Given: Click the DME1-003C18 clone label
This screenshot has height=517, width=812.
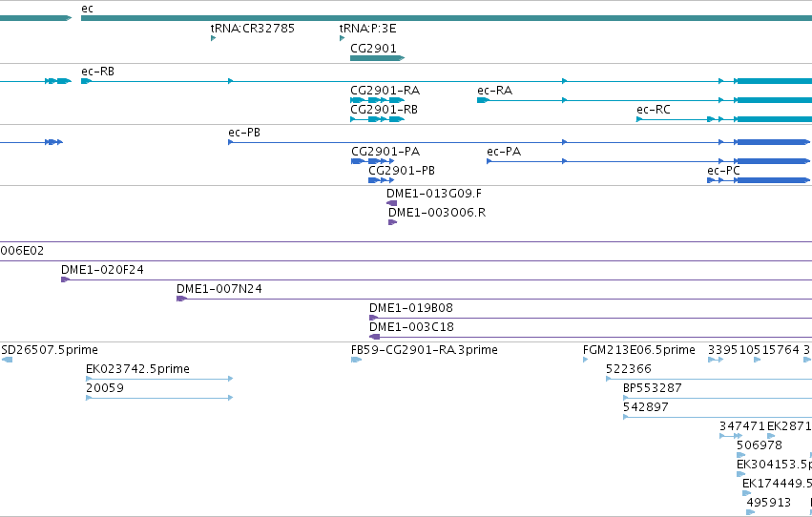Looking at the screenshot, I should (411, 327).
